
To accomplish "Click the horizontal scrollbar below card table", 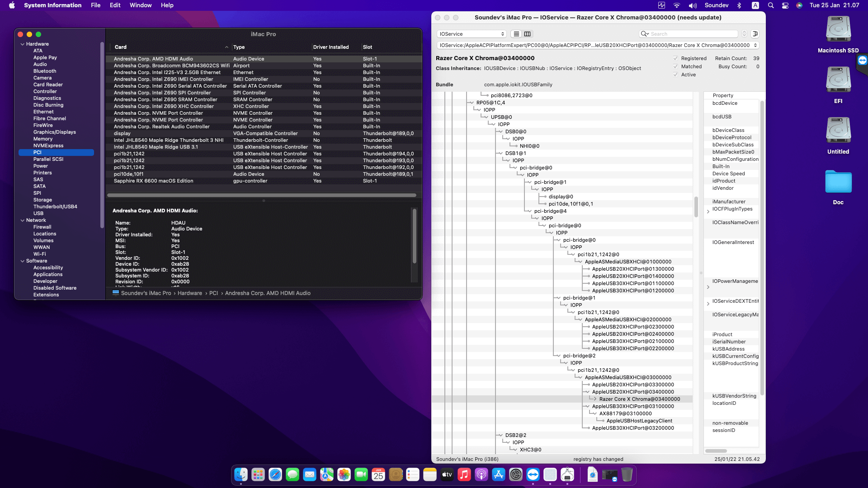I will [x=262, y=195].
